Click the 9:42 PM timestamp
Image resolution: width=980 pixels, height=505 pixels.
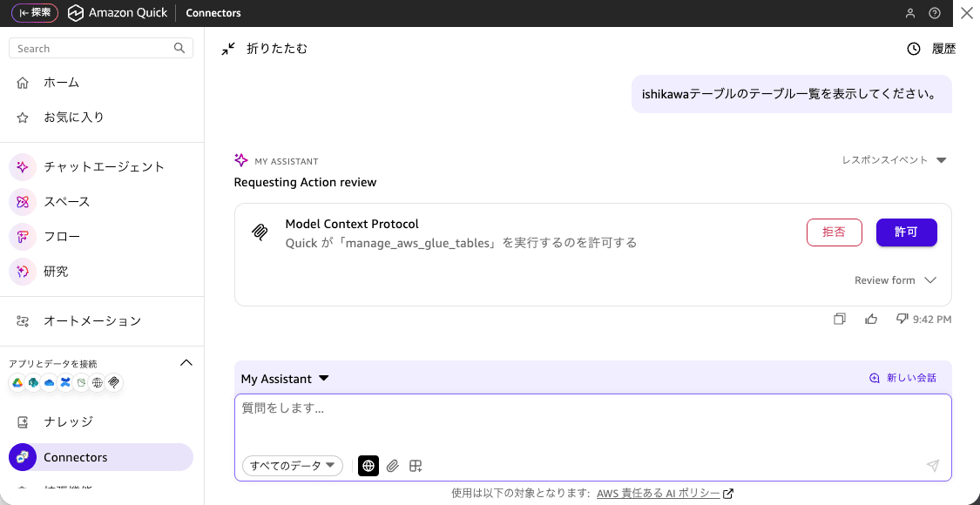(932, 320)
